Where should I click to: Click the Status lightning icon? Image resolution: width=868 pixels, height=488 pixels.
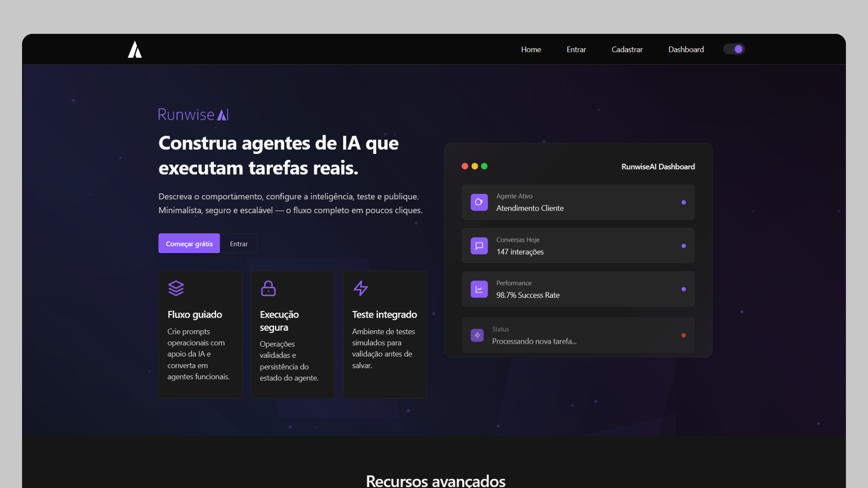(477, 335)
